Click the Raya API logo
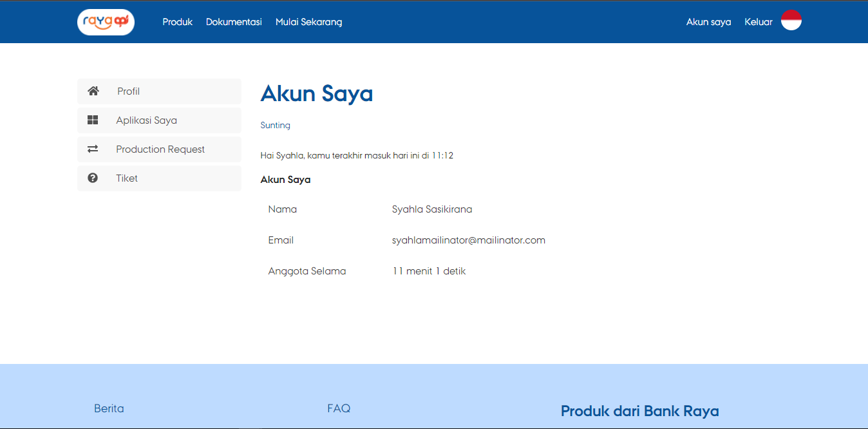This screenshot has width=868, height=429. pyautogui.click(x=105, y=21)
